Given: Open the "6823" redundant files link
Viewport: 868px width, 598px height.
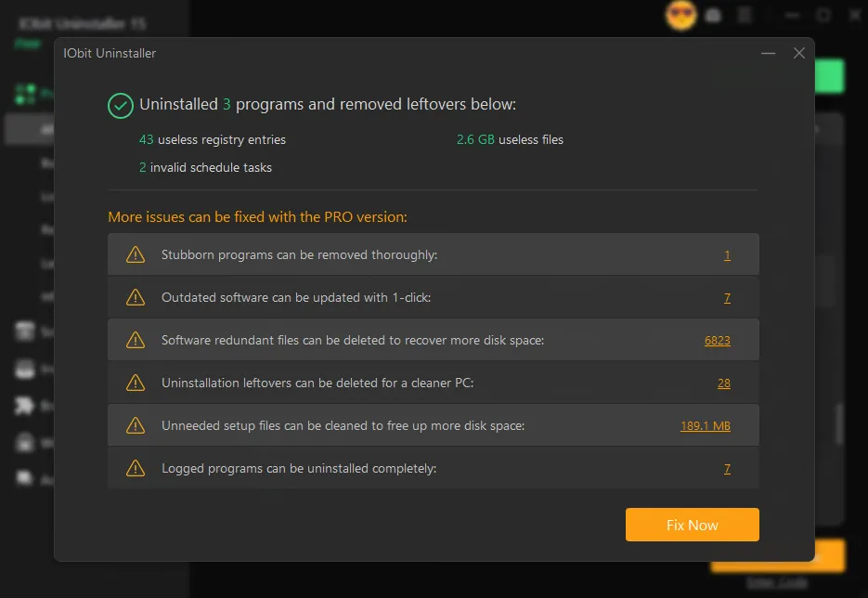Looking at the screenshot, I should (718, 340).
